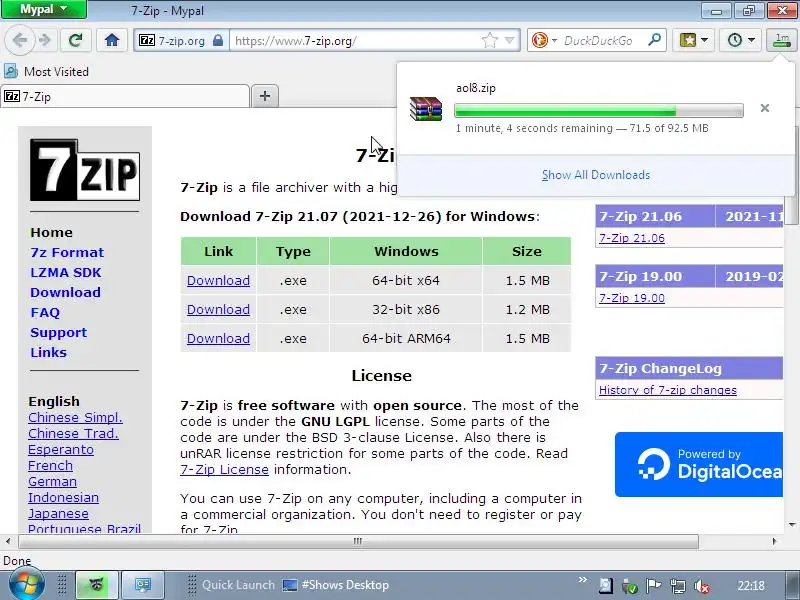This screenshot has height=600, width=800.
Task: Click the horizontal scrollbar thumb
Action: (358, 541)
